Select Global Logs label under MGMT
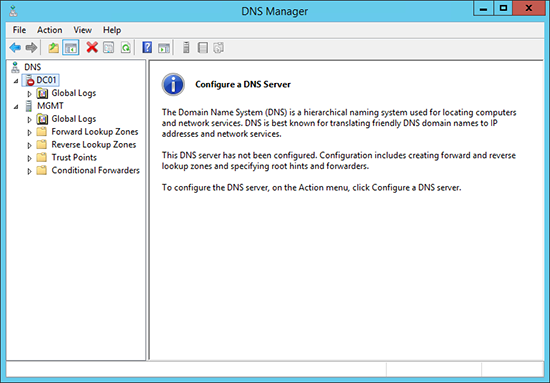 (x=74, y=119)
